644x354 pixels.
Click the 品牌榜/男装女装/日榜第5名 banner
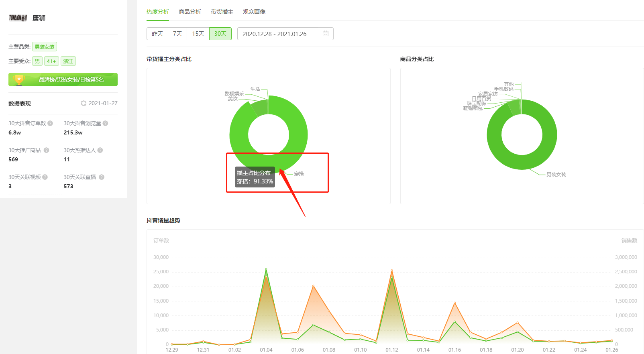[63, 79]
